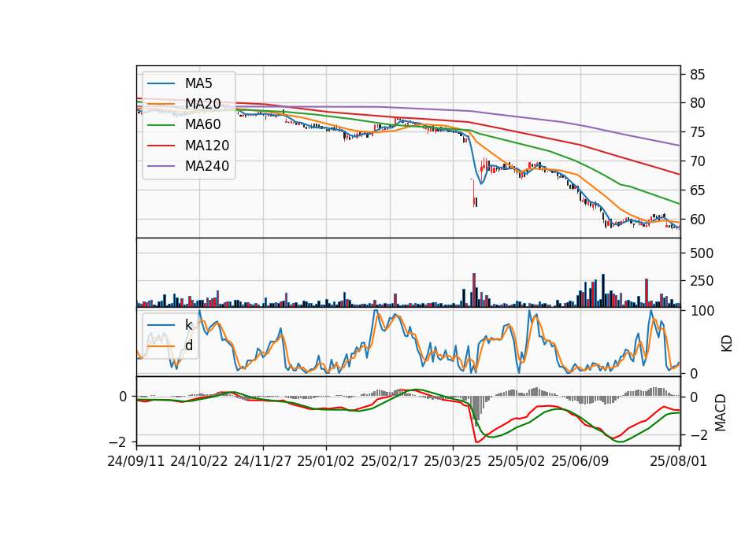Viewport: 756px width, 543px height.
Task: Click the 25/05/02 date axis label
Action: pos(517,461)
